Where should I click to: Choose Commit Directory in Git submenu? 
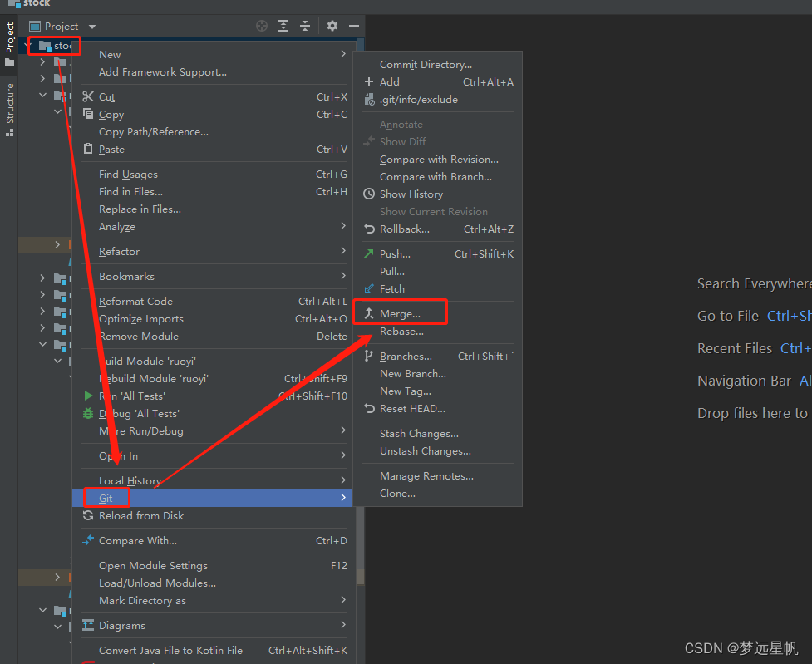pyautogui.click(x=438, y=65)
